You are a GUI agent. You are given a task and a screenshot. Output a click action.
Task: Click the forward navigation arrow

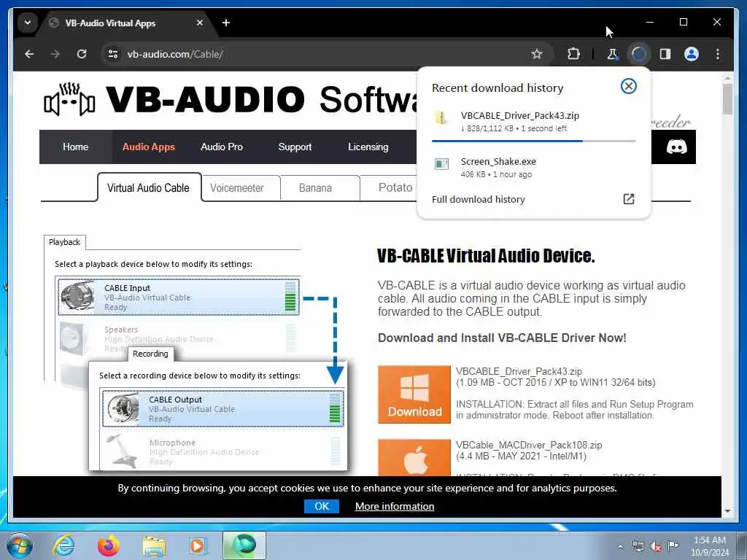tap(55, 54)
